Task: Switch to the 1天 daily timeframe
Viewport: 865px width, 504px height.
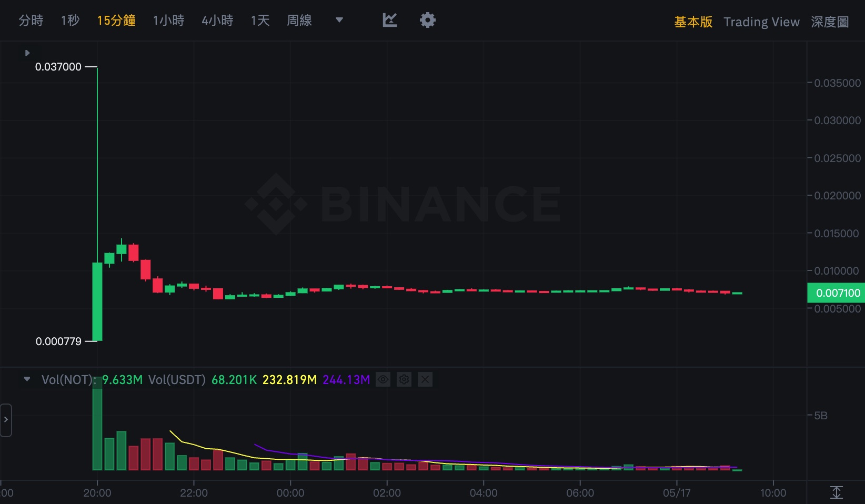Action: 260,20
